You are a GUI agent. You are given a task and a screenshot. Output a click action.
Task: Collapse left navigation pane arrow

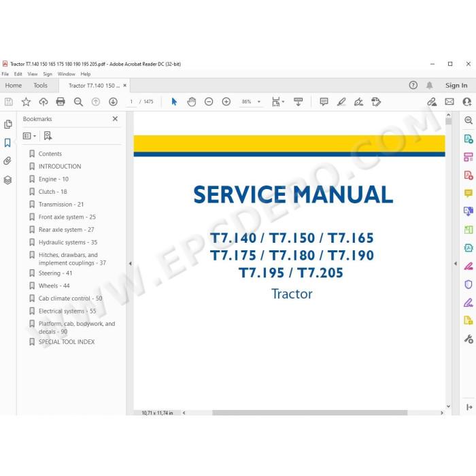[130, 264]
